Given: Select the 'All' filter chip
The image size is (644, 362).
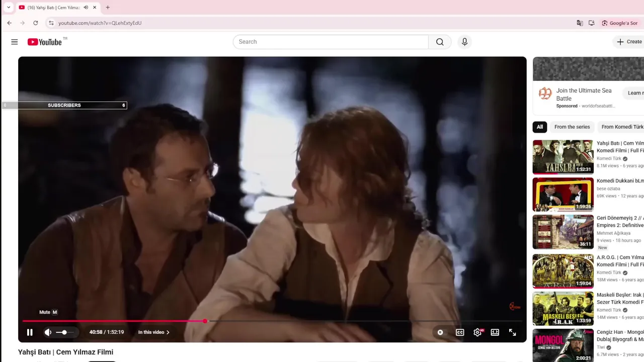Looking at the screenshot, I should 540,127.
